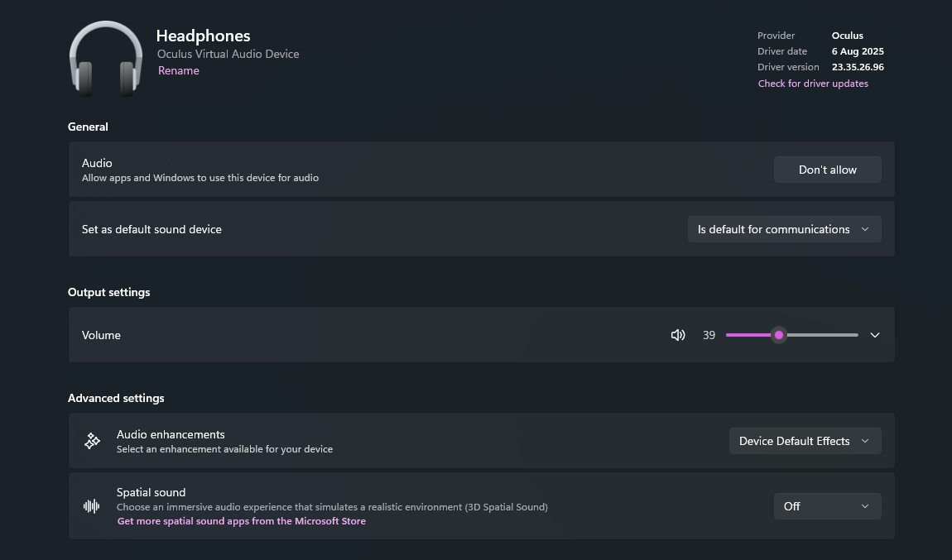Image resolution: width=952 pixels, height=560 pixels.
Task: Rename the Headphones device
Action: pos(179,71)
